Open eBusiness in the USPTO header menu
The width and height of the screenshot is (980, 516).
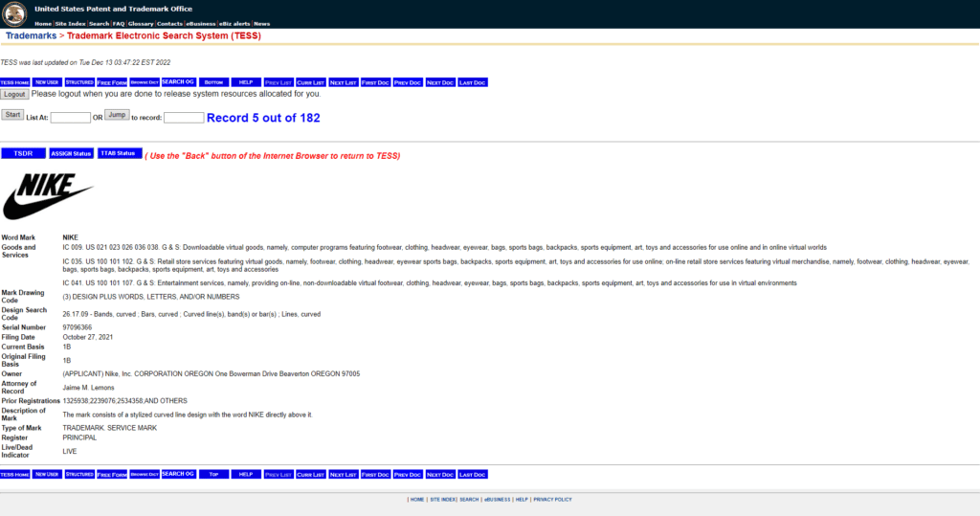point(201,24)
